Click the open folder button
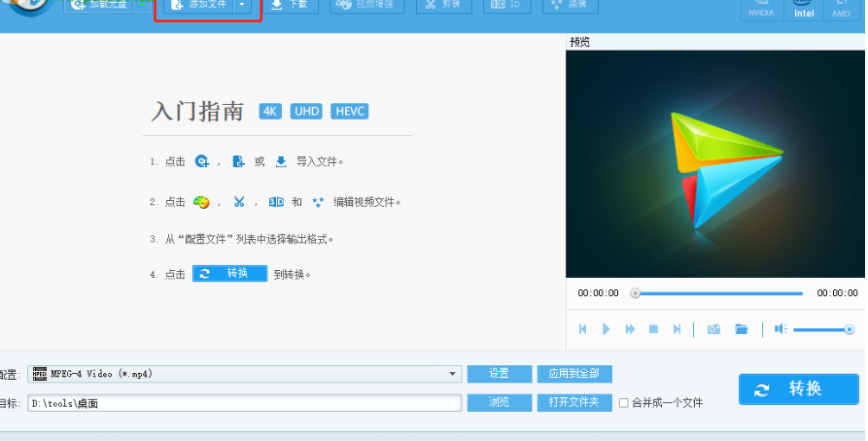The height and width of the screenshot is (441, 868). (574, 402)
